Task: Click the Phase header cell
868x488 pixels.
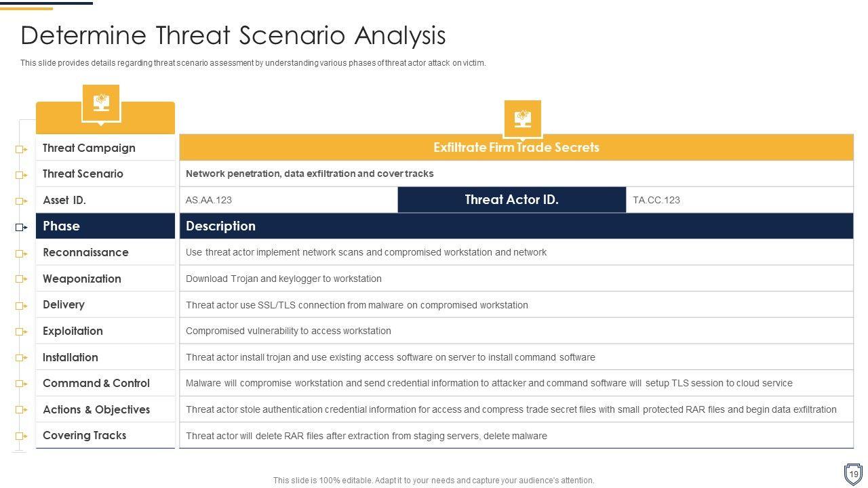Action: click(x=105, y=226)
